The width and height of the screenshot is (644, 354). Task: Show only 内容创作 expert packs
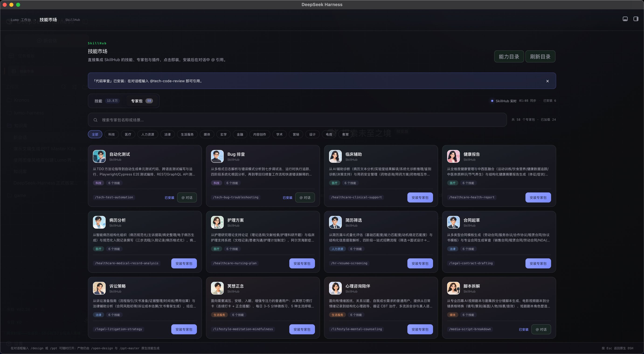tap(260, 135)
